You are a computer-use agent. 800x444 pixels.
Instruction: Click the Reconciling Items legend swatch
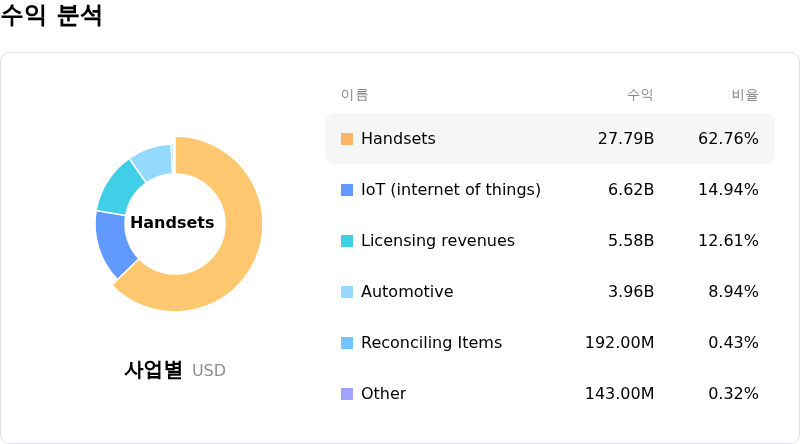(347, 343)
